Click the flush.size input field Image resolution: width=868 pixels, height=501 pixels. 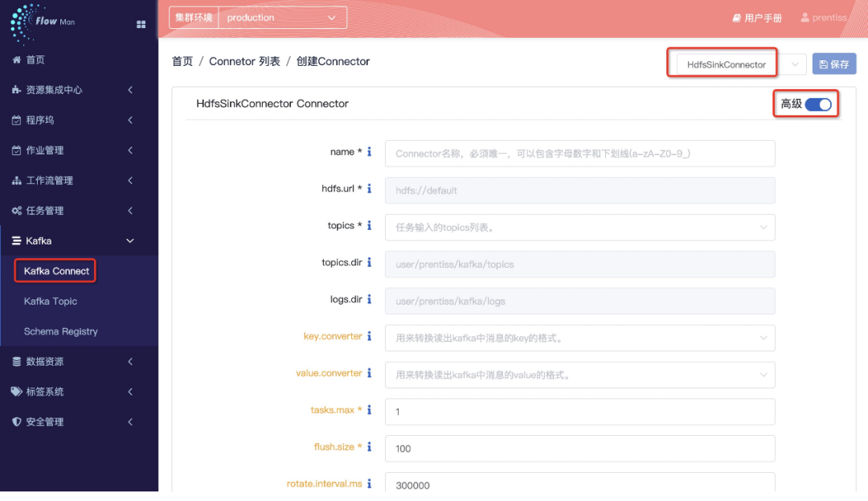point(579,449)
